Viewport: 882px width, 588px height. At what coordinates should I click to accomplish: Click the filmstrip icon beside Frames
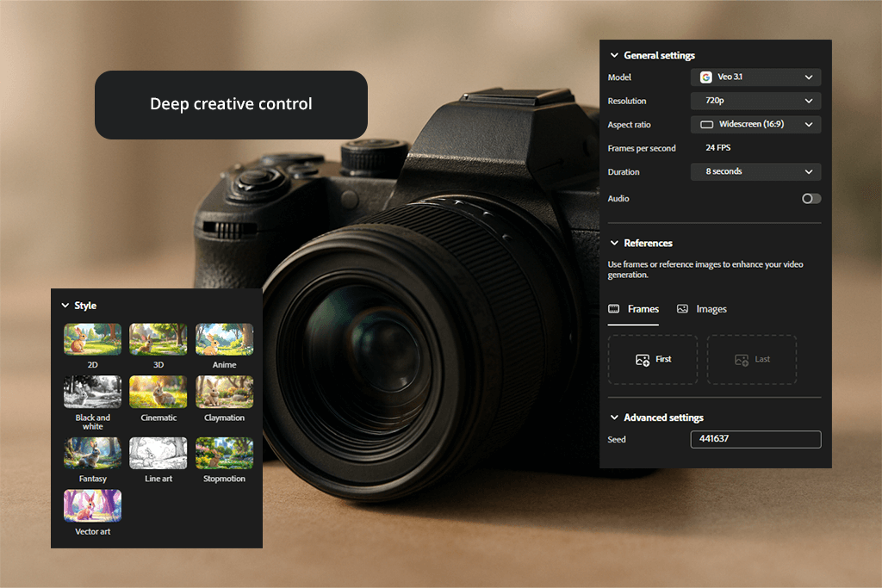click(613, 308)
